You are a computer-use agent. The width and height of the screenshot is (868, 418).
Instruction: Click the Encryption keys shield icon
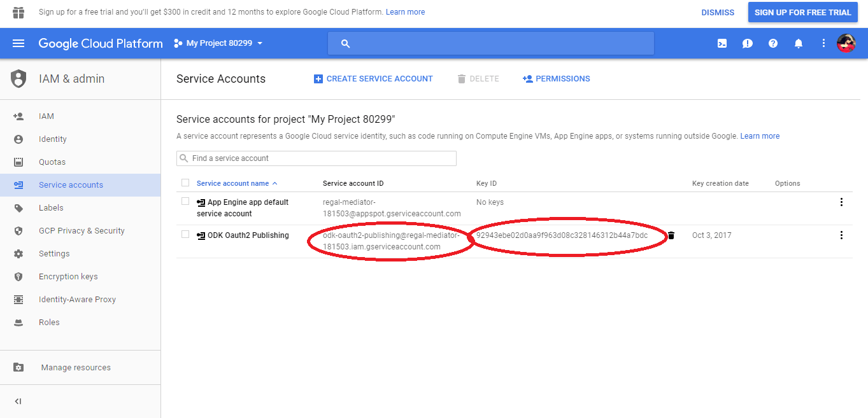coord(18,277)
